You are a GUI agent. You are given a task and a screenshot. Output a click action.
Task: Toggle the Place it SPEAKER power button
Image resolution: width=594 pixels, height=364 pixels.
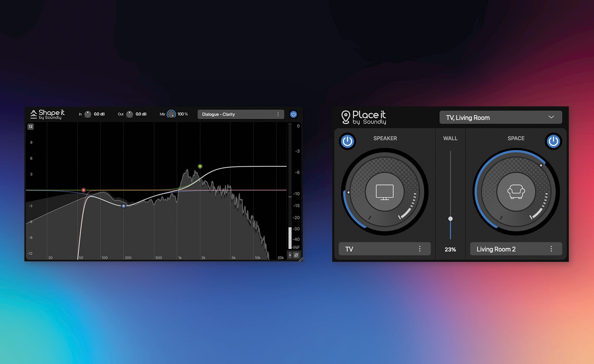pyautogui.click(x=347, y=141)
